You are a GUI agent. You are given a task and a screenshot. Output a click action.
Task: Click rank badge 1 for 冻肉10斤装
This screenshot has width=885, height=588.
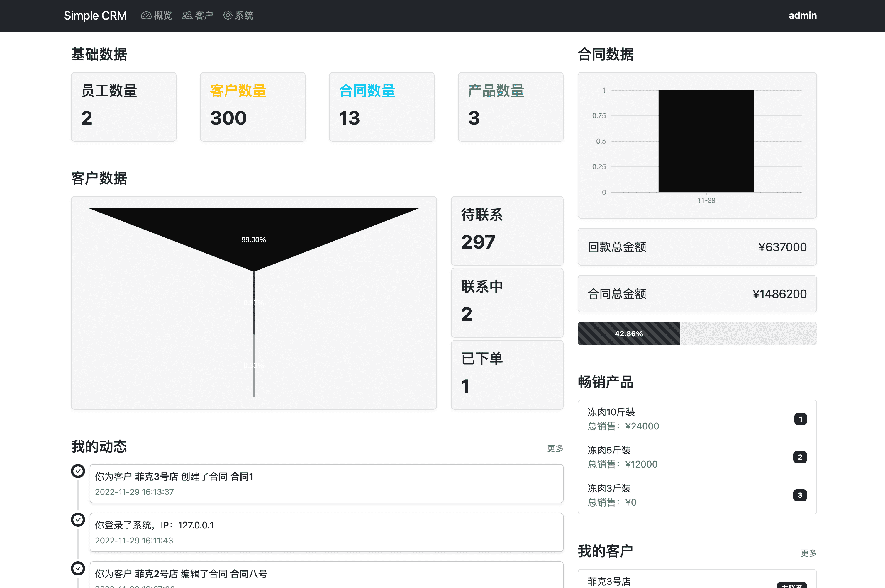point(800,419)
